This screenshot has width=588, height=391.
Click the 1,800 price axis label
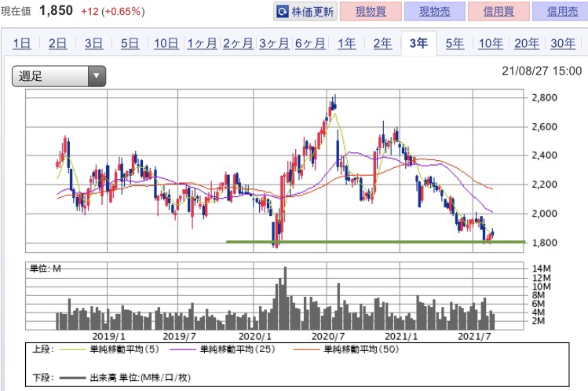tap(545, 243)
